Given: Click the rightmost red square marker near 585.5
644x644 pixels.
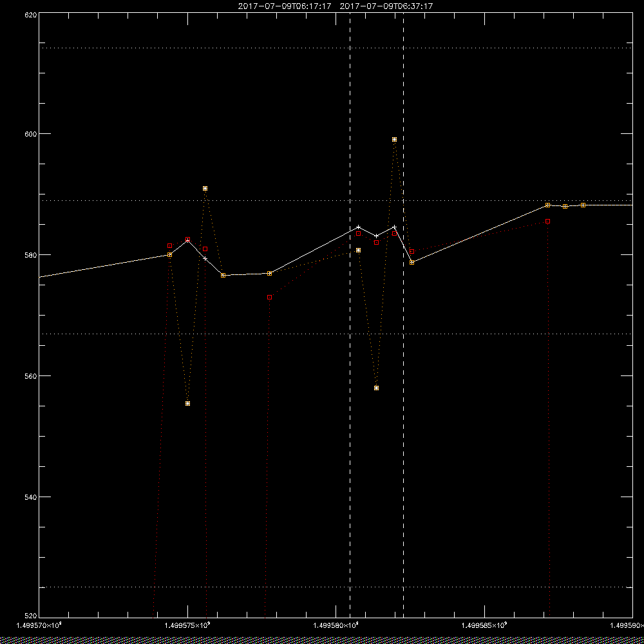Looking at the screenshot, I should [x=547, y=222].
